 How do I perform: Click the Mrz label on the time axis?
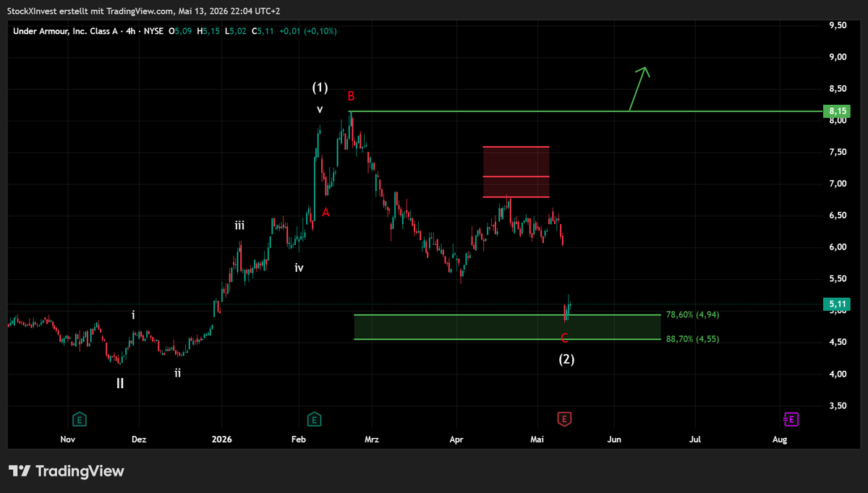point(372,439)
